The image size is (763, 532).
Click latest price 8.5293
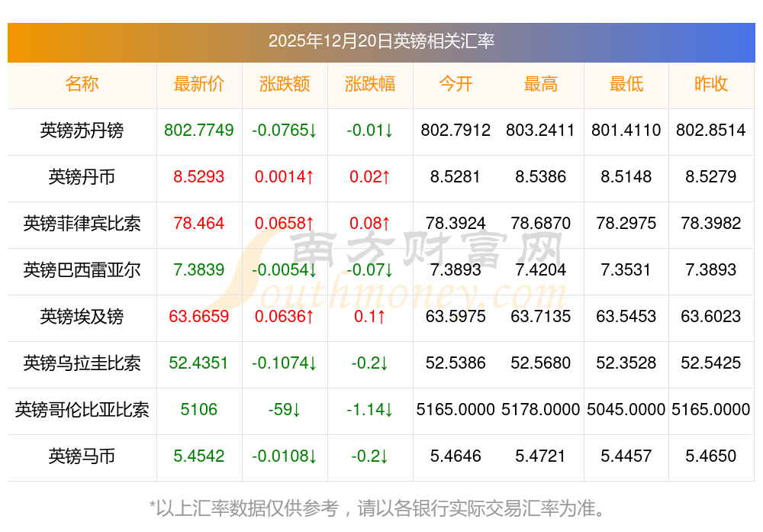198,176
